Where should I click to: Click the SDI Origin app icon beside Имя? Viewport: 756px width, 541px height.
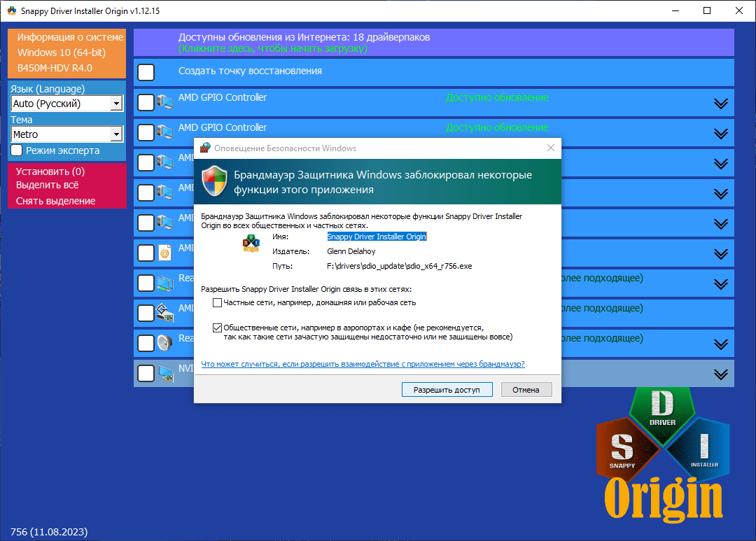pyautogui.click(x=251, y=245)
